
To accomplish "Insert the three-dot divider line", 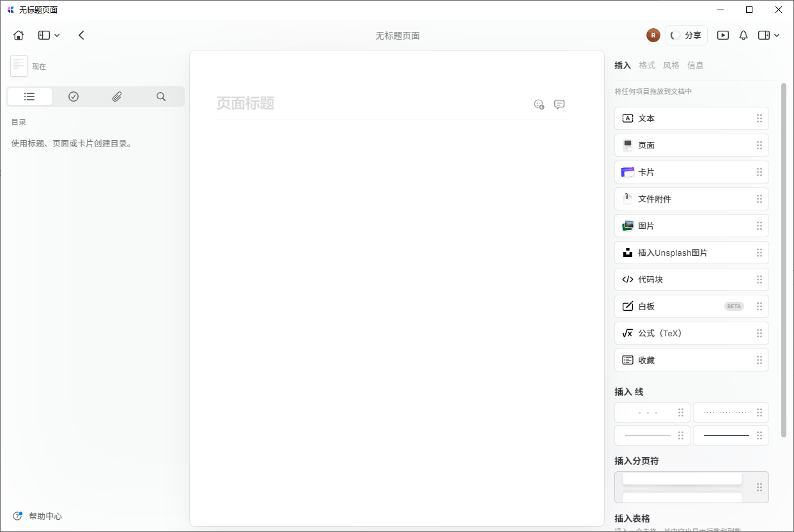I will click(x=652, y=412).
